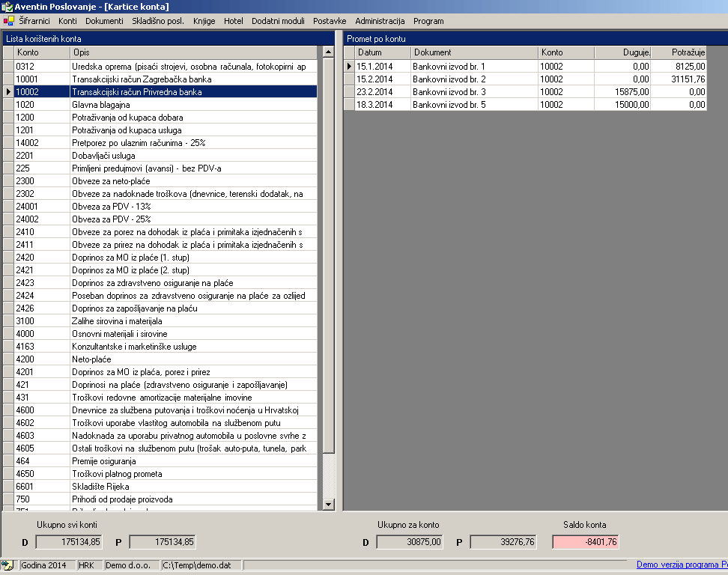Open the Dokumenti menu

(x=104, y=21)
